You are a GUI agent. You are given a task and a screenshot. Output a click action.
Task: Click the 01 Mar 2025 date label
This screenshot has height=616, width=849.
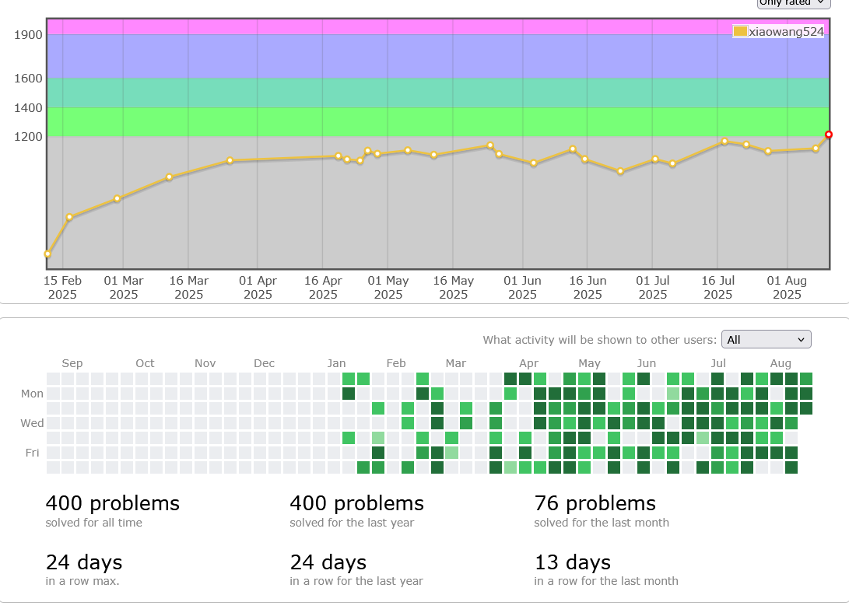(124, 288)
